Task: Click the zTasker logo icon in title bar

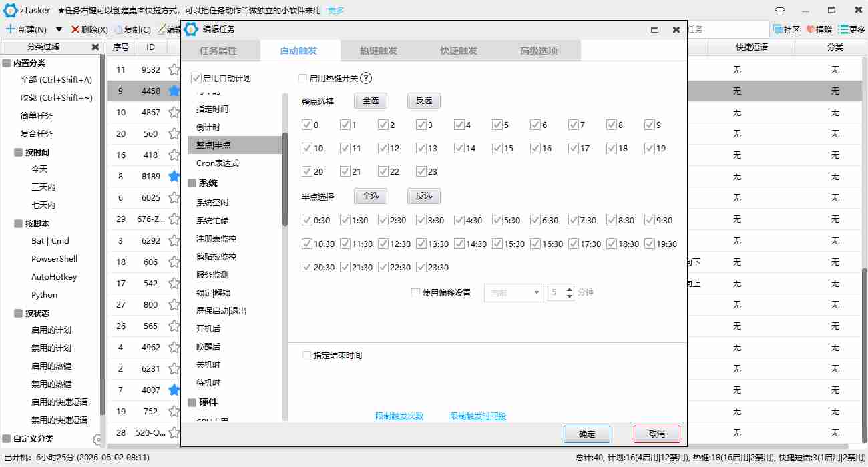Action: tap(11, 11)
